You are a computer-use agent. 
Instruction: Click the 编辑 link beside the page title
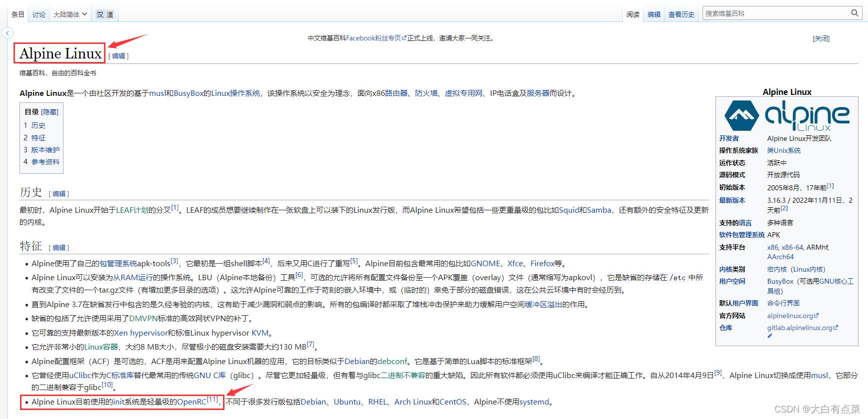[118, 56]
